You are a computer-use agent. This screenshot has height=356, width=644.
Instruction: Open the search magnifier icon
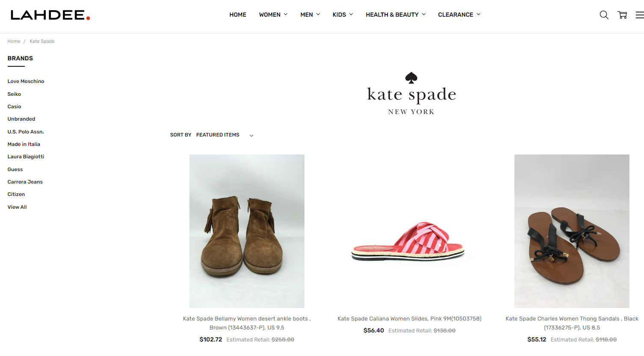point(604,15)
